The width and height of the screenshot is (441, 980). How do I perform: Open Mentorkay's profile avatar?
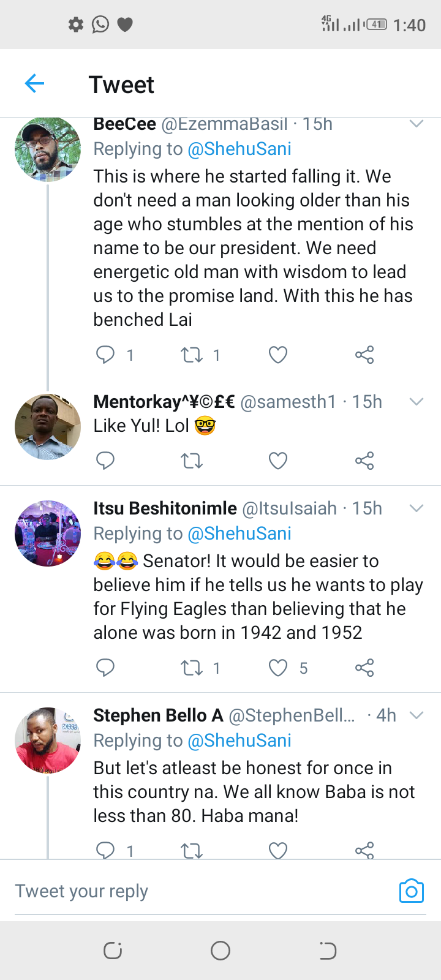48,426
